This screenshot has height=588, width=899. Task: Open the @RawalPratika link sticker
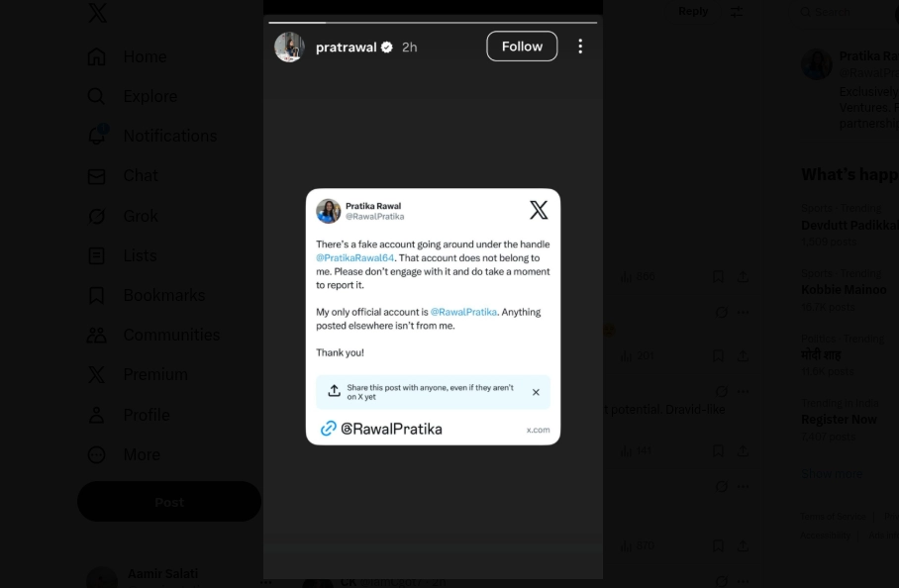coord(381,429)
